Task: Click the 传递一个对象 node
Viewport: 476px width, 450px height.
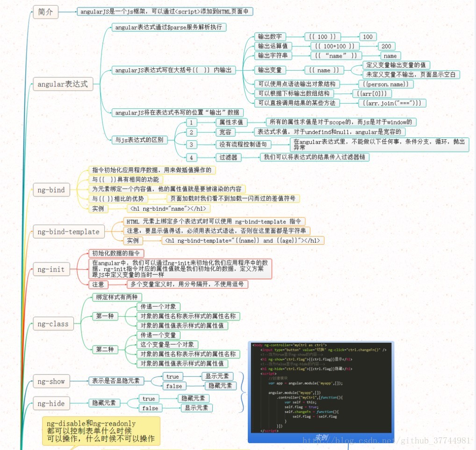Action: (x=159, y=307)
